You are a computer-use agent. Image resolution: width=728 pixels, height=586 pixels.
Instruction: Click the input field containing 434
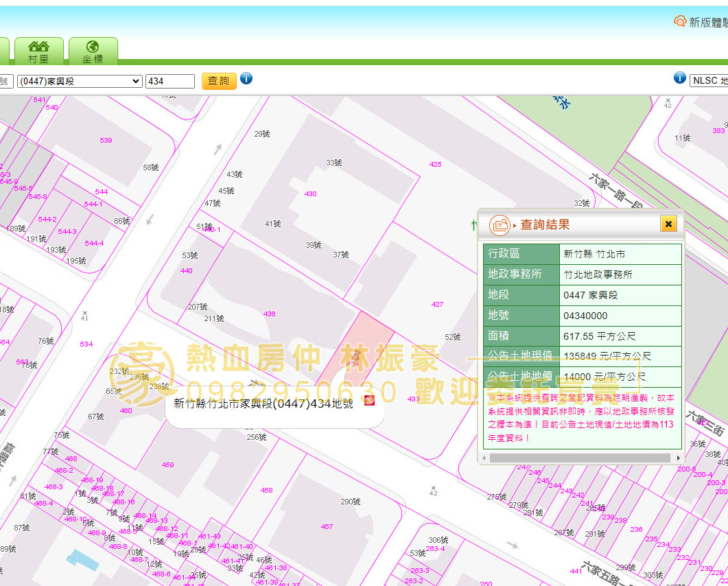170,81
